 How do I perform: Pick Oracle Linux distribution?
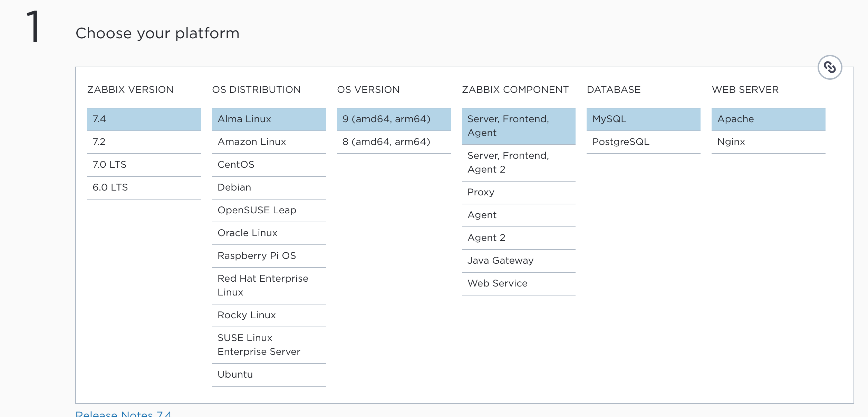tap(269, 233)
